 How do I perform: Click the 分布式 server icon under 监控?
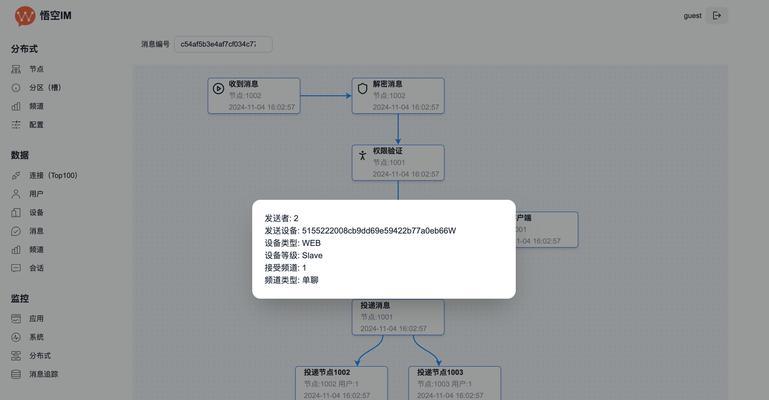(x=16, y=356)
